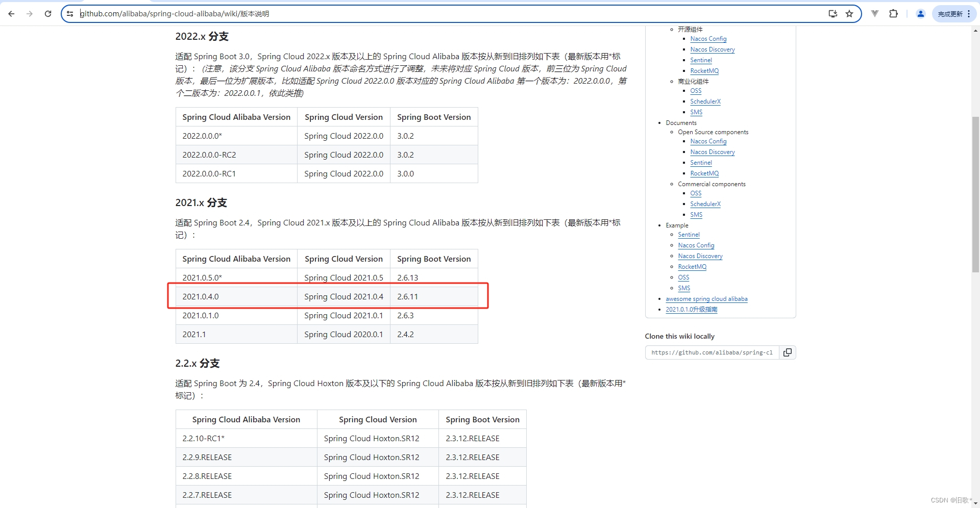Open Sentinel under Open Source components
The width and height of the screenshot is (980, 508).
(701, 163)
